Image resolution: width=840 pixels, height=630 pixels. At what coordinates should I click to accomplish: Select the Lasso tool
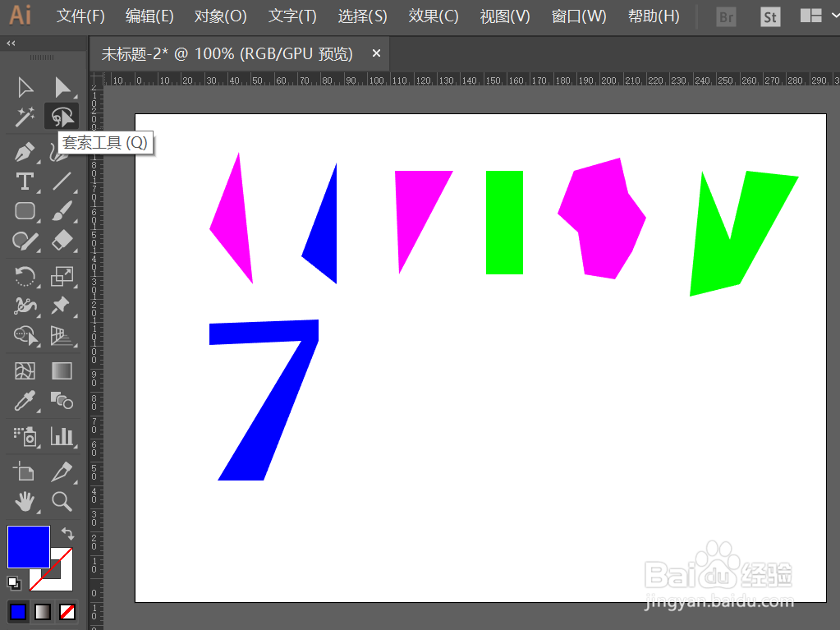coord(62,117)
